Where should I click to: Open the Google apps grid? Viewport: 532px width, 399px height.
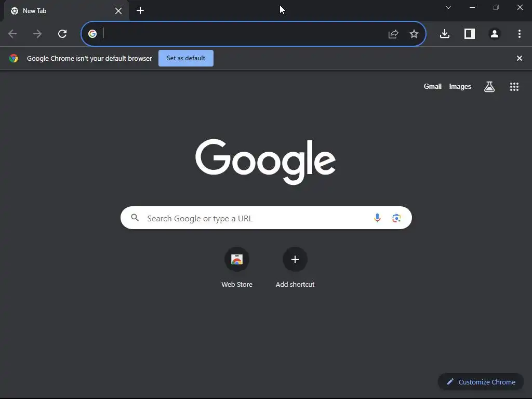tap(514, 87)
